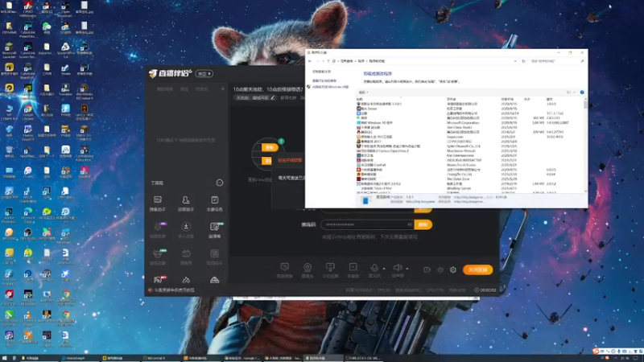Open the Organize dropdown in Programs window

tap(364, 93)
